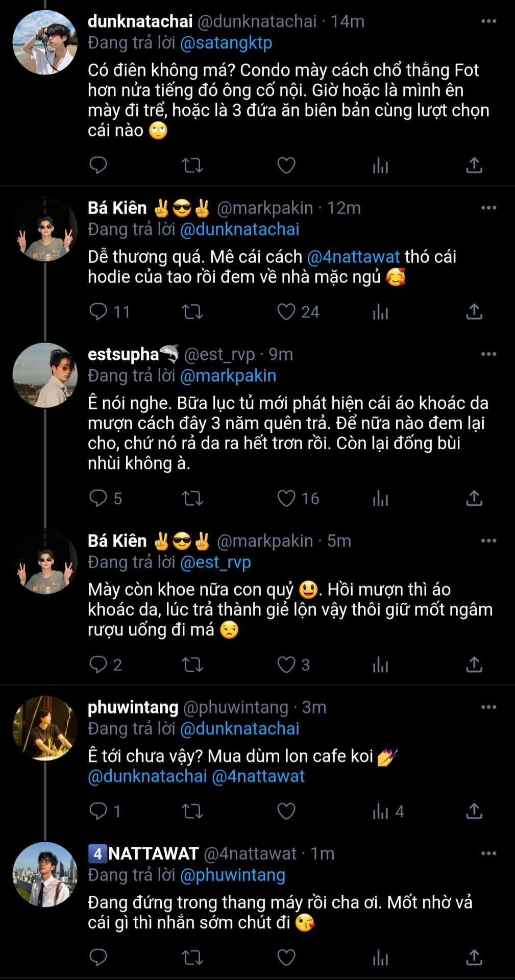Share dunknatachai's tweet

[474, 165]
